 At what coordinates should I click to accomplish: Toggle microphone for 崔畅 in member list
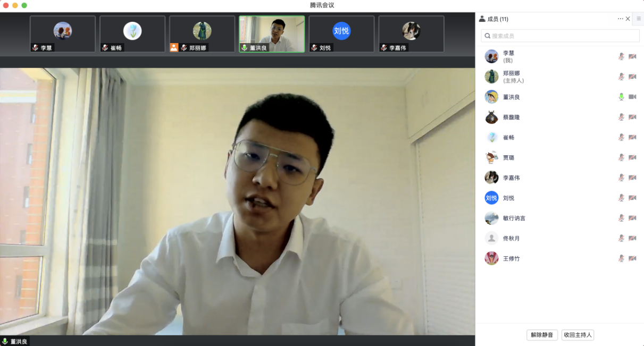click(621, 137)
